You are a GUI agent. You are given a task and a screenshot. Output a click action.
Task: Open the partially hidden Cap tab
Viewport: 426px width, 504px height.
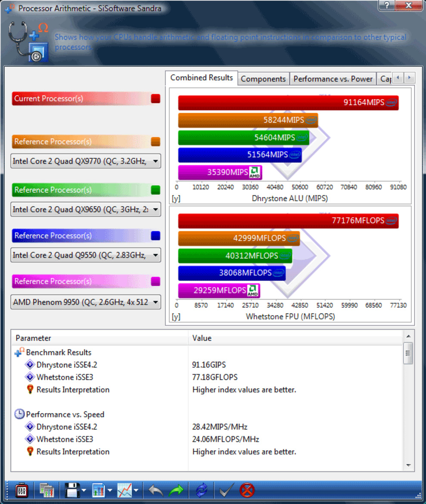coord(385,79)
